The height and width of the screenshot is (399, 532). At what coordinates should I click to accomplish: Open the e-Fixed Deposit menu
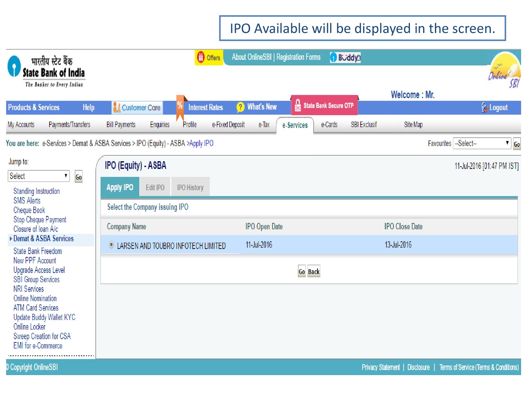[x=228, y=125]
